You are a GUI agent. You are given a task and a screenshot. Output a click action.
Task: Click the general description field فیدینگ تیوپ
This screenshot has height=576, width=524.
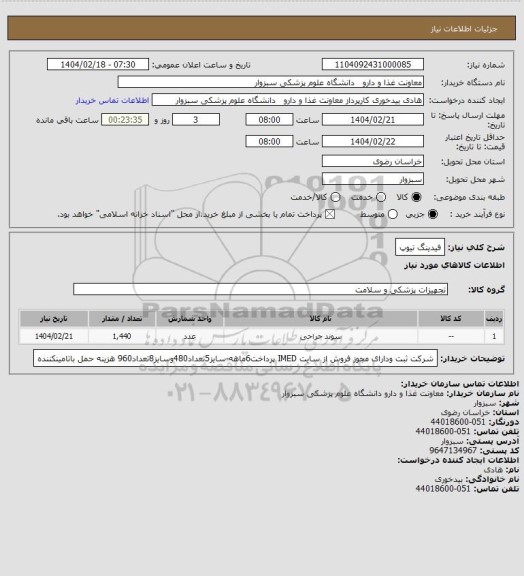point(420,247)
